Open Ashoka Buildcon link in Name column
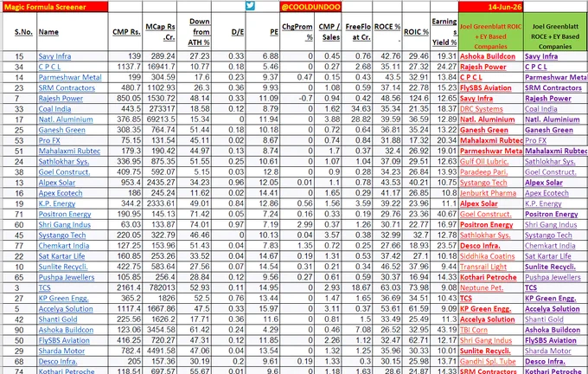 click(x=66, y=330)
